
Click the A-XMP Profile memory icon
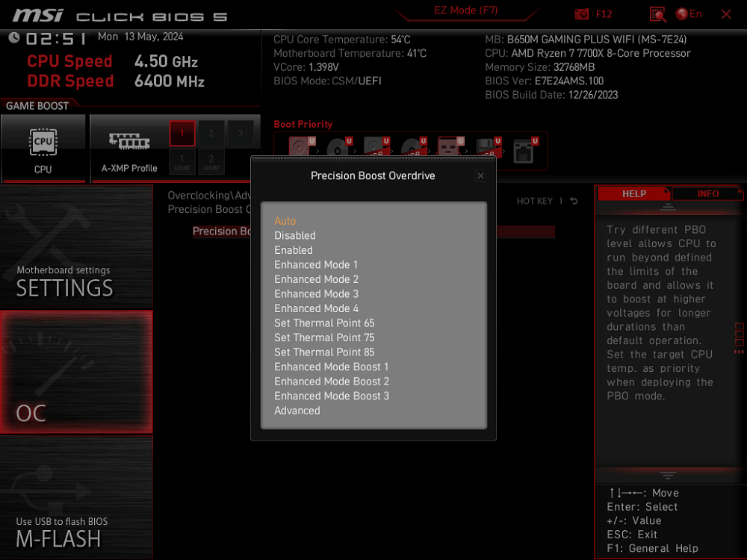click(x=129, y=142)
